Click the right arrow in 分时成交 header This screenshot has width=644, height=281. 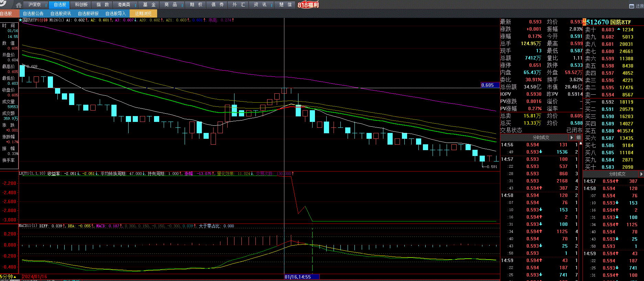pyautogui.click(x=572, y=137)
